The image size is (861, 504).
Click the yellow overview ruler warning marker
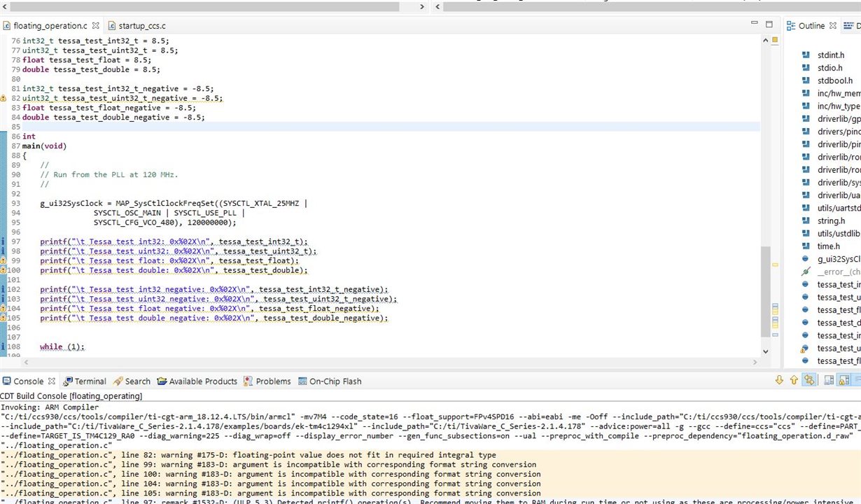click(x=775, y=265)
